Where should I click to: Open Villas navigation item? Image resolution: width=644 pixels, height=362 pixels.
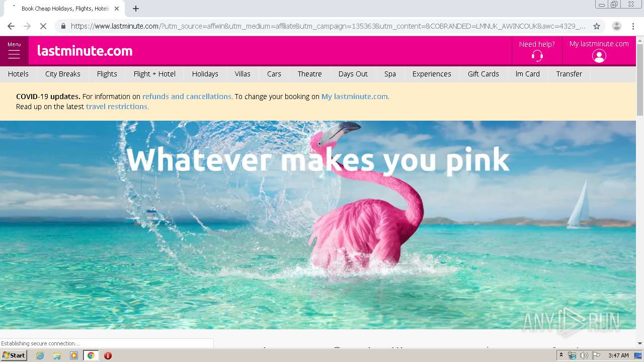[243, 74]
